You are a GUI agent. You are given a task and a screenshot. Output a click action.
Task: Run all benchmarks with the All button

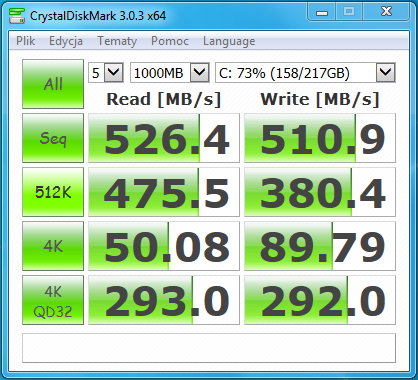pos(53,84)
